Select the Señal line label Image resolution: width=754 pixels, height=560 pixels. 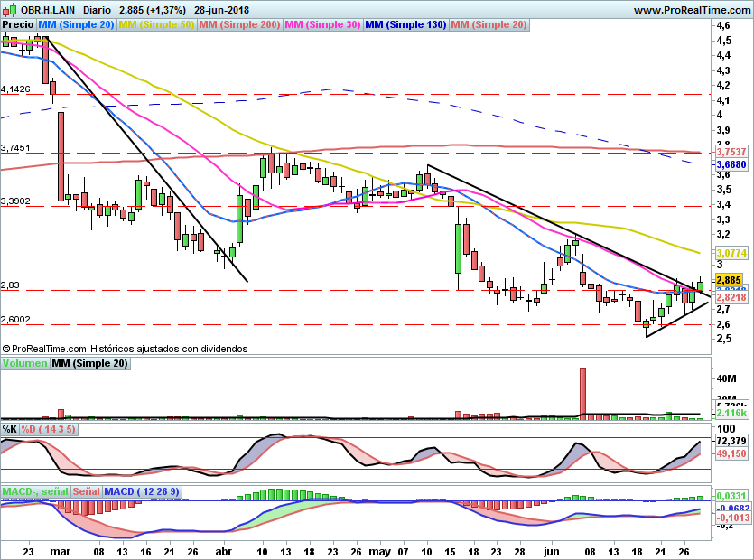point(86,491)
